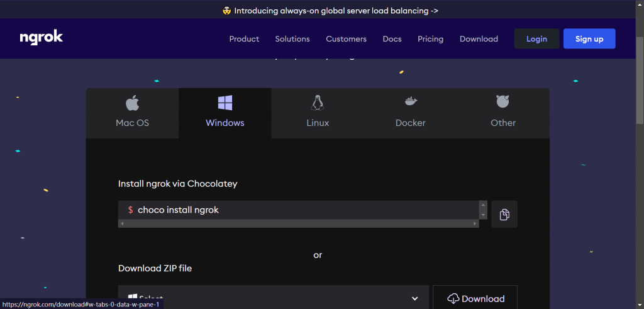
Task: Select the Windows tab label
Action: tap(225, 123)
